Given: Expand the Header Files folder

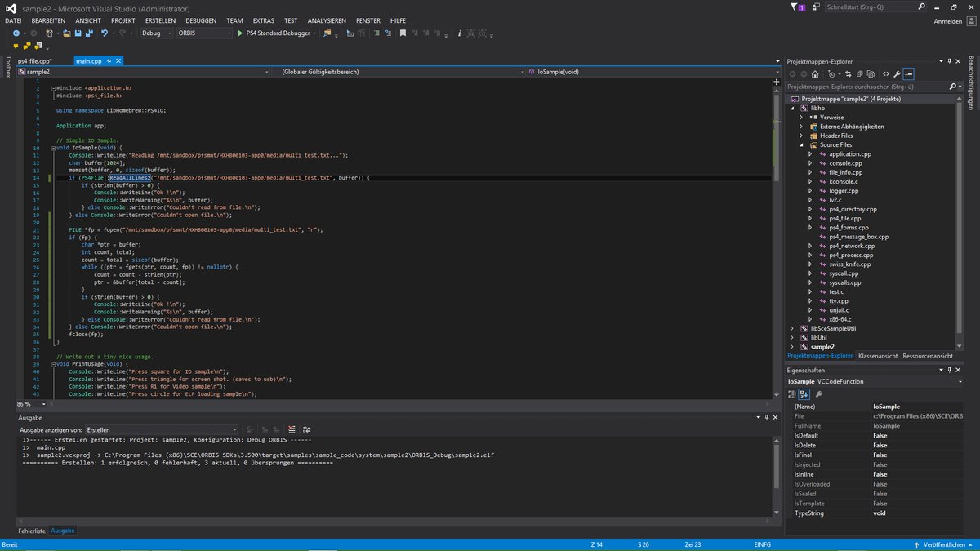Looking at the screenshot, I should [801, 136].
